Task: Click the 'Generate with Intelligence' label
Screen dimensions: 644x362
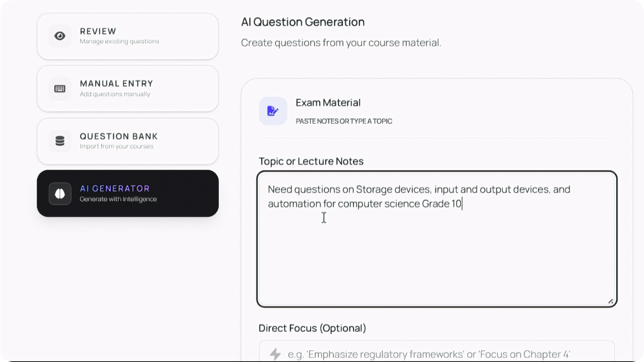Action: pos(118,199)
